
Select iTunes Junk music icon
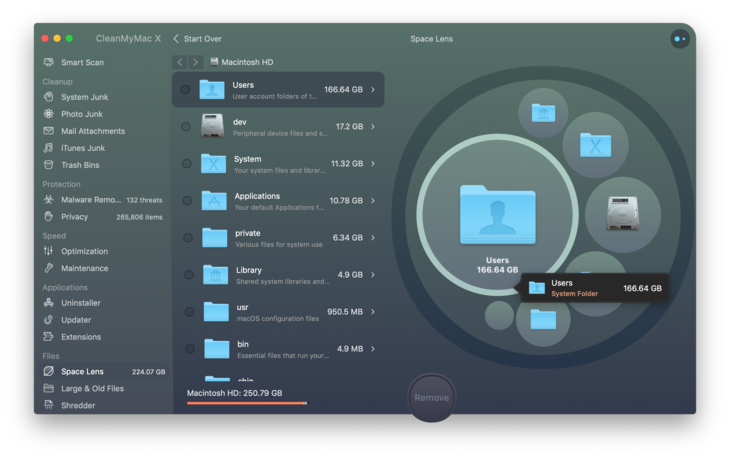pos(48,148)
